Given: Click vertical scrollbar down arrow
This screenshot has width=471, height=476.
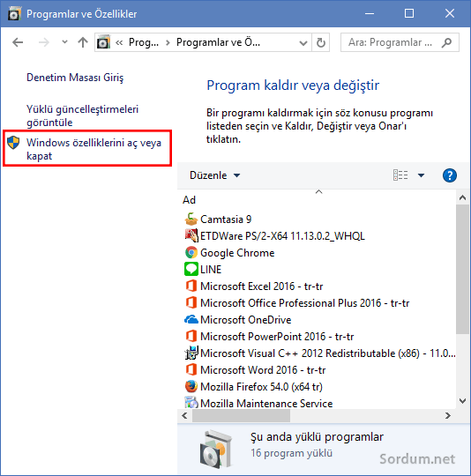Looking at the screenshot, I should [x=462, y=401].
